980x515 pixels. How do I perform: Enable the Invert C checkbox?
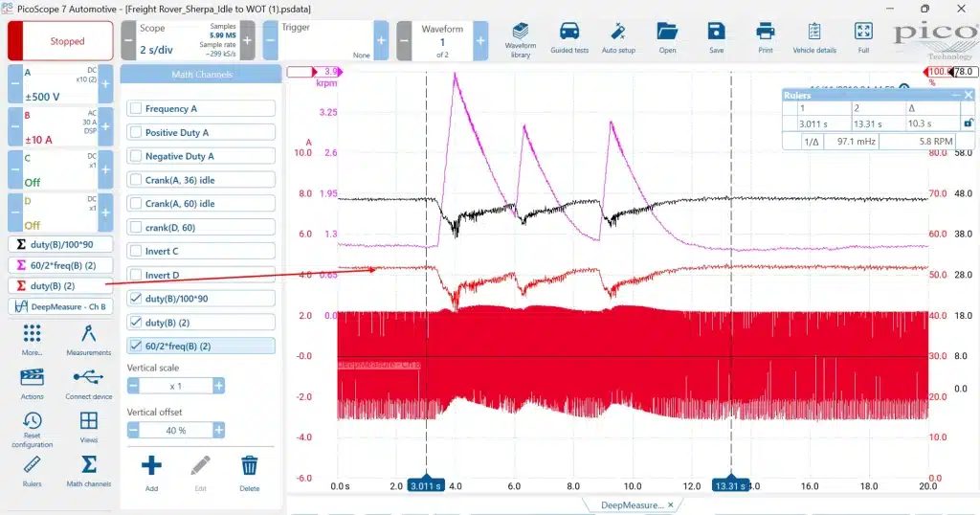[x=136, y=251]
